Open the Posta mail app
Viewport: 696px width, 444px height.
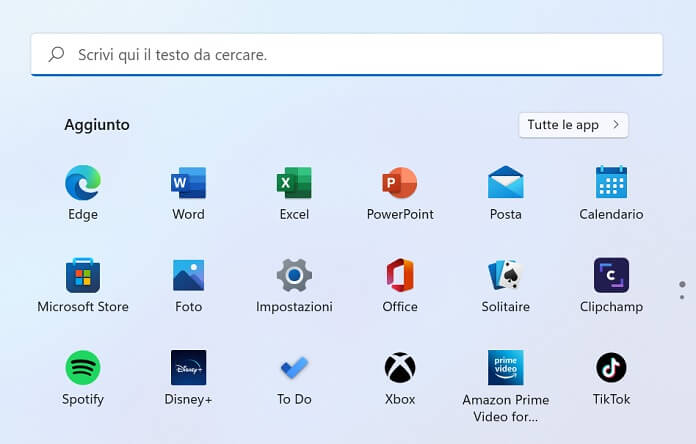(506, 182)
